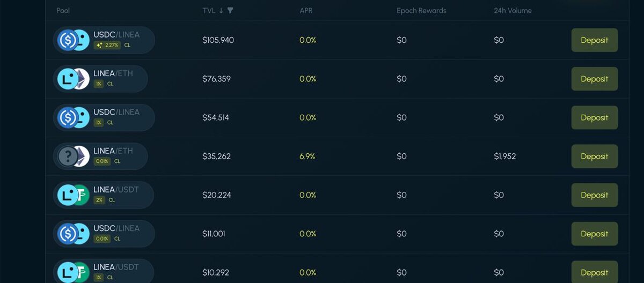Viewport: 644px width, 283px height.
Task: Click the unknown token question-mark icon
Action: [x=68, y=157]
